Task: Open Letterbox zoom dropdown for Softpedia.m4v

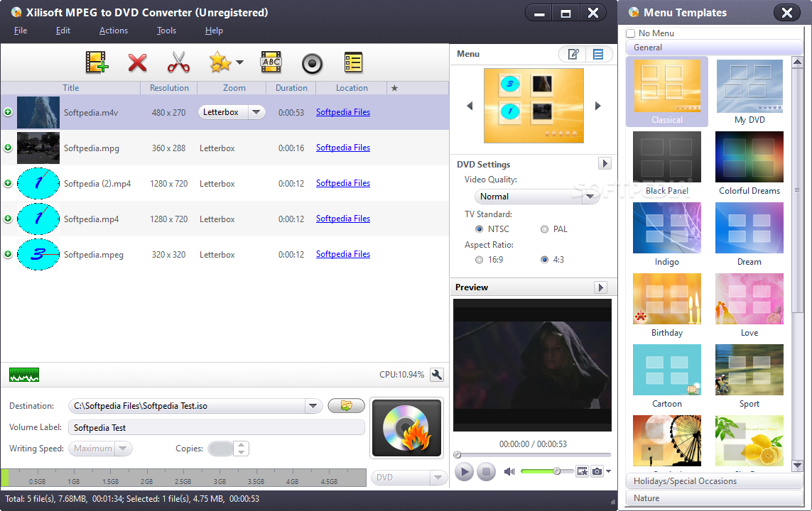Action: tap(256, 112)
